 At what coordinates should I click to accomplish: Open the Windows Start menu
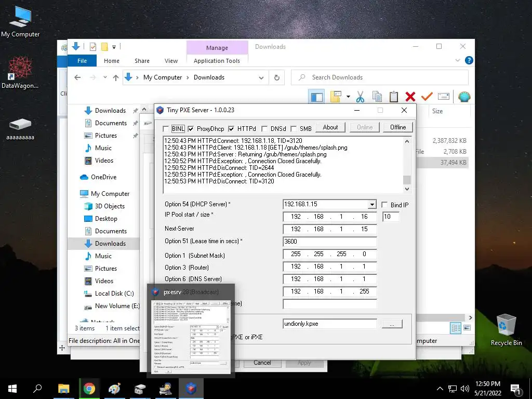coord(12,389)
